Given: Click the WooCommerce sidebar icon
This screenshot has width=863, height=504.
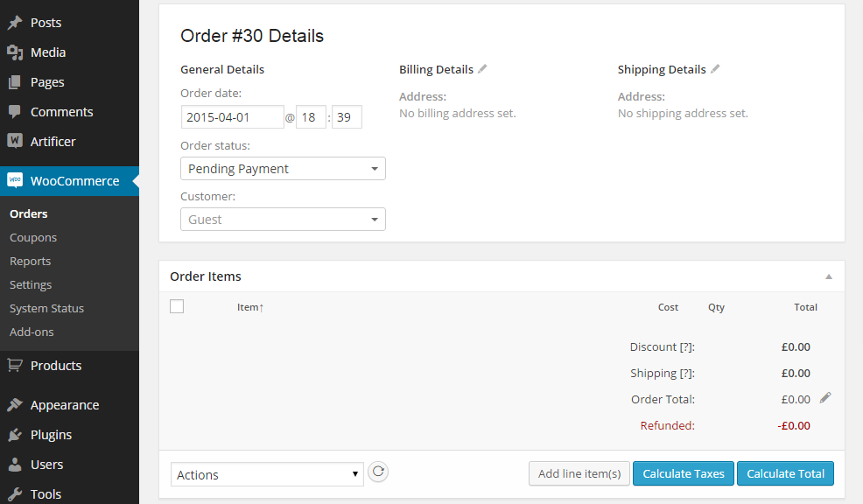Looking at the screenshot, I should [16, 180].
